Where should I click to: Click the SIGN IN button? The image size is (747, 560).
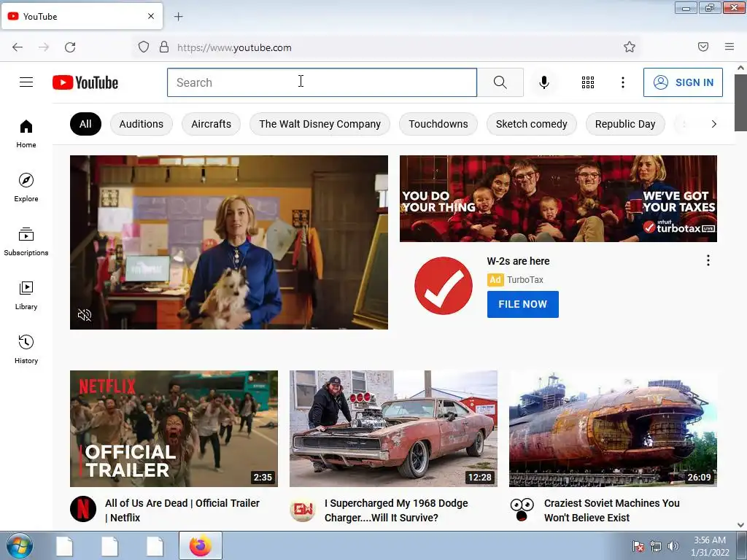(x=683, y=82)
